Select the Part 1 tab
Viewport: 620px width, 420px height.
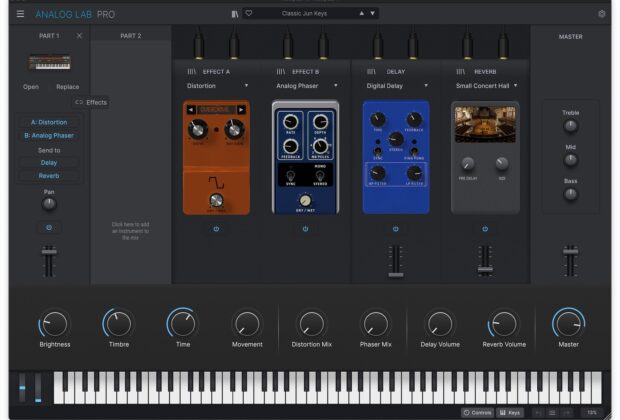click(x=49, y=36)
